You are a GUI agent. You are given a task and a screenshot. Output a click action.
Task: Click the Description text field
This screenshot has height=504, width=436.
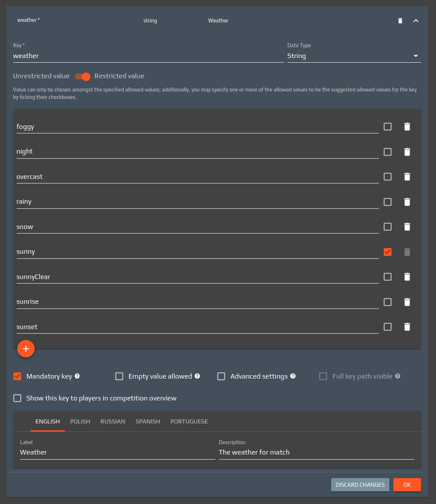pos(316,452)
